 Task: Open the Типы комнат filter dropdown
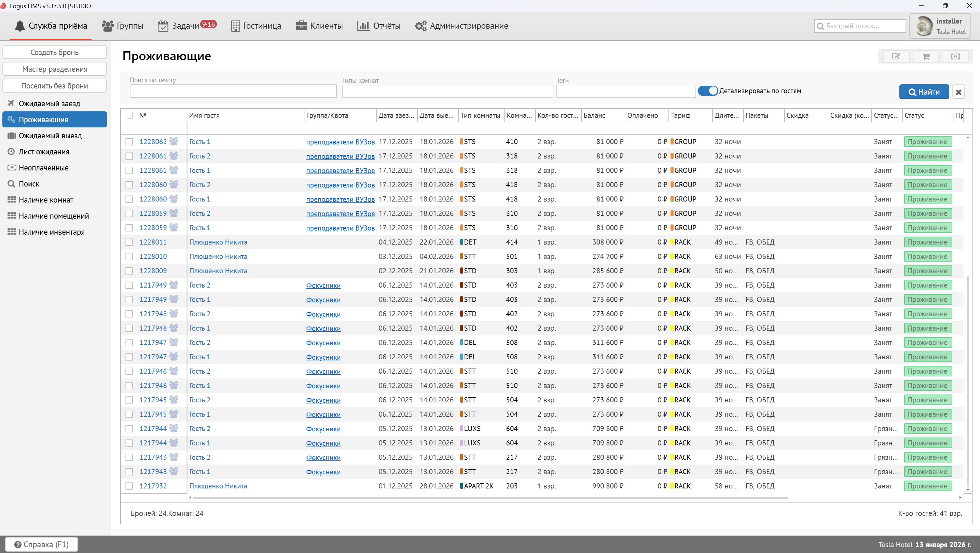[x=447, y=91]
